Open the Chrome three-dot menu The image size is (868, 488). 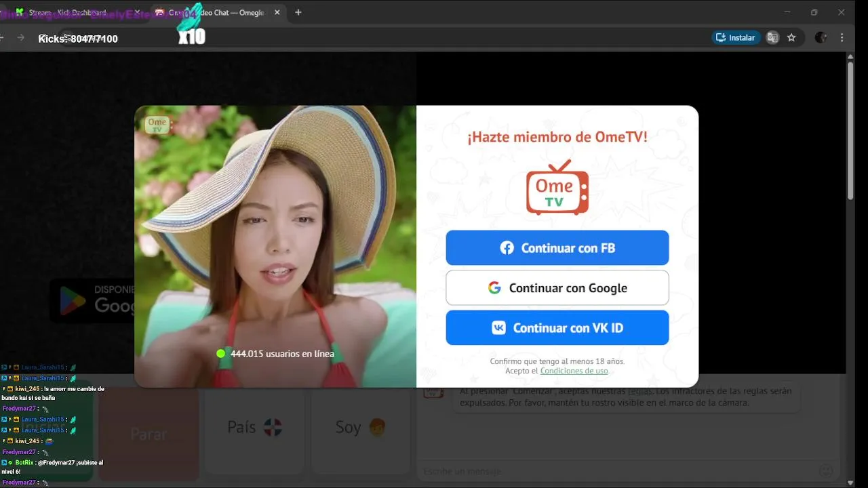point(842,38)
